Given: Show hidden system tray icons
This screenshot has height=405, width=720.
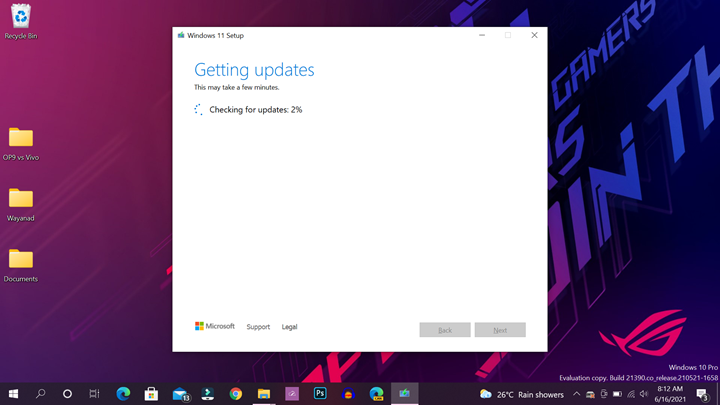Looking at the screenshot, I should [577, 394].
